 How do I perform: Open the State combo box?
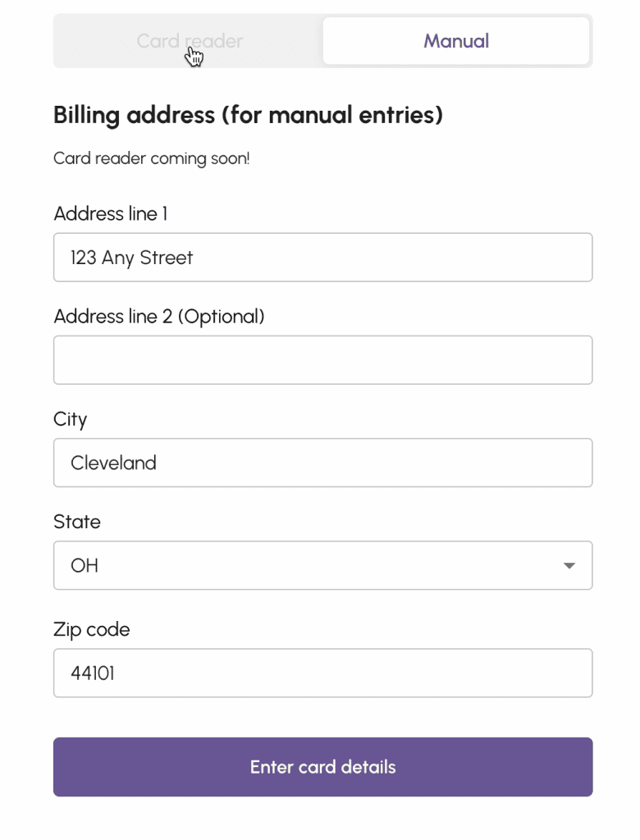[x=322, y=565]
